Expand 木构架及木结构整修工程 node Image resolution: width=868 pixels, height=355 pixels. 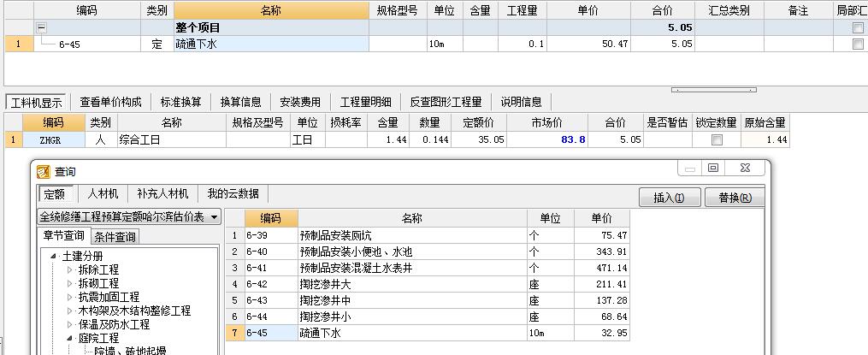(70, 311)
